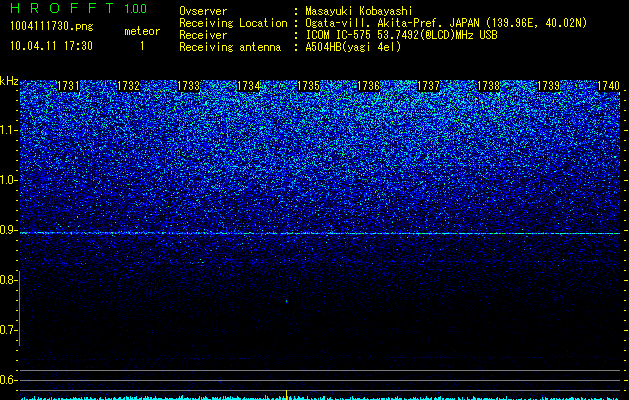629x400 pixels.
Task: Click the 0.6 kHz axis label
Action: 8,380
